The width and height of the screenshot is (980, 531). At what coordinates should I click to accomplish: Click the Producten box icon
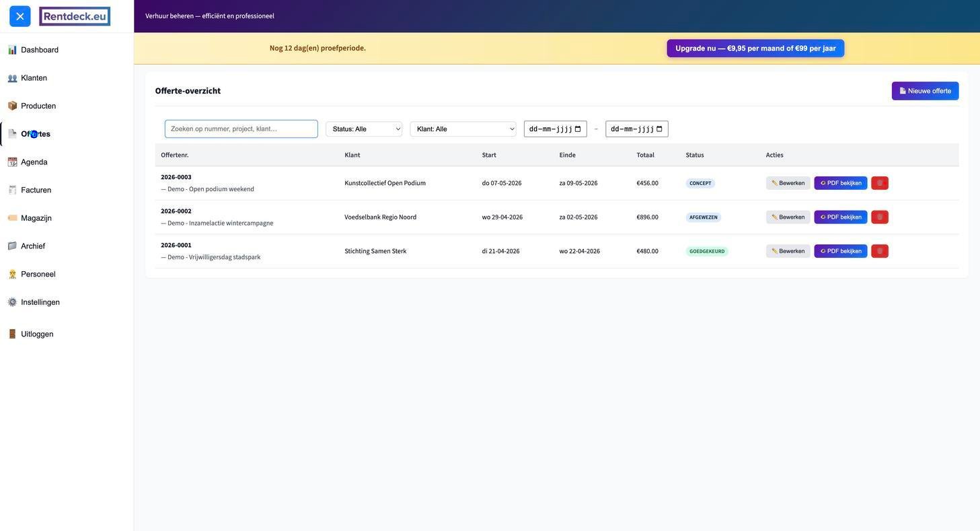tap(12, 106)
